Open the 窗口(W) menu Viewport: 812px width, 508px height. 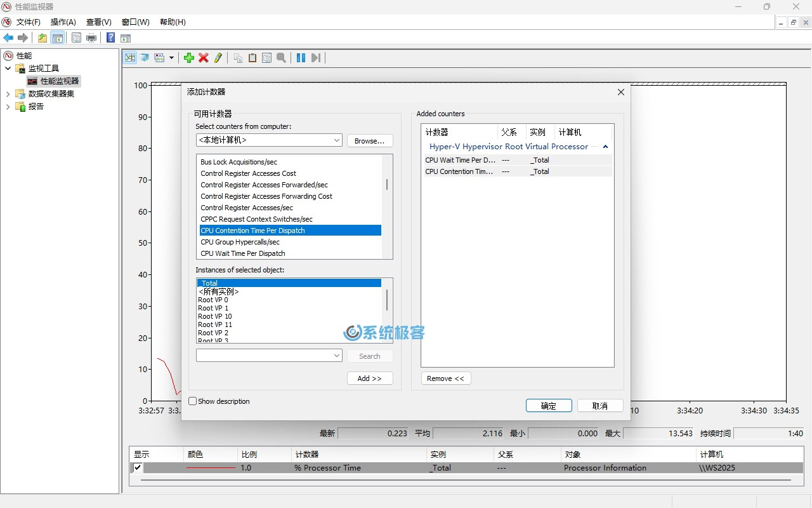pyautogui.click(x=136, y=22)
